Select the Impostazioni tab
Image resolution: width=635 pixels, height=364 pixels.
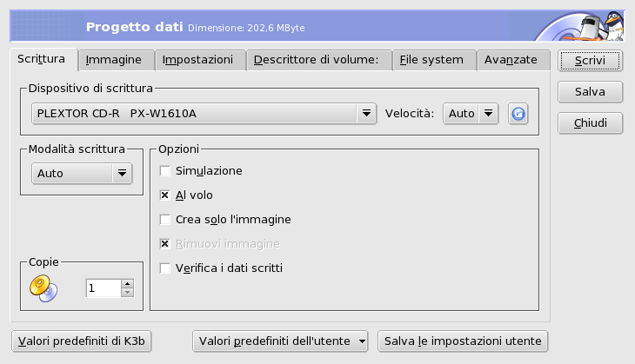[199, 60]
